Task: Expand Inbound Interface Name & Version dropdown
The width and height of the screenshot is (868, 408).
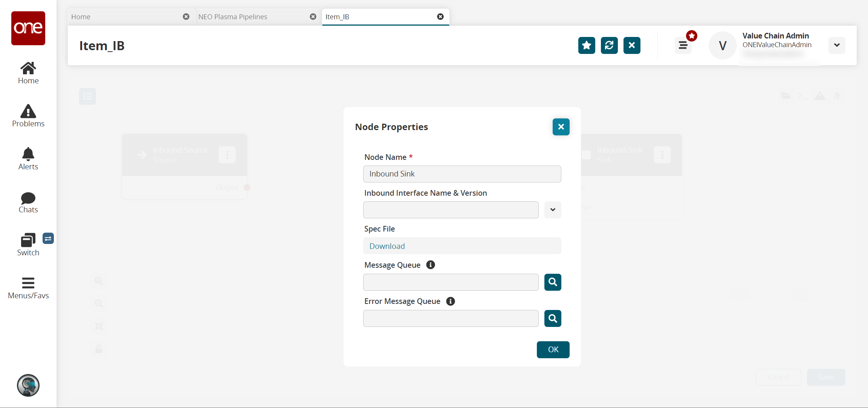Action: (553, 210)
